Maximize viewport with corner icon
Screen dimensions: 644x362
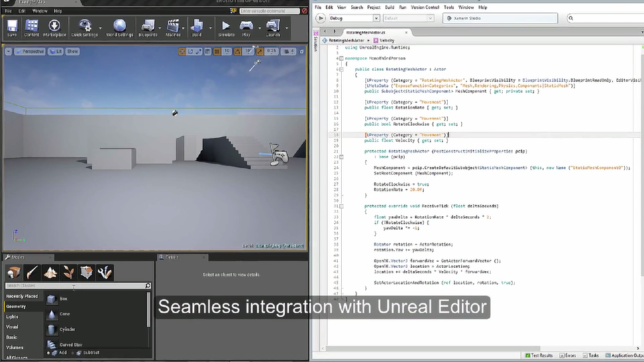[x=302, y=52]
